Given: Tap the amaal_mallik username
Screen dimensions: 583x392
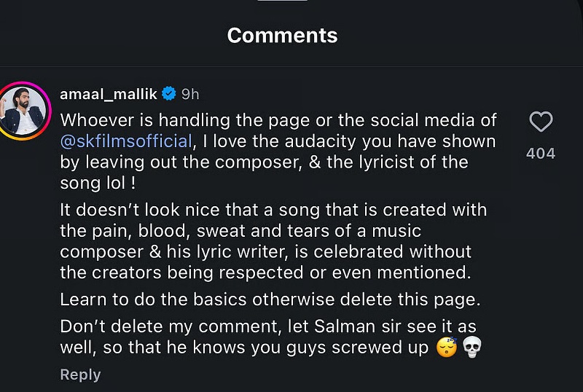Looking at the screenshot, I should (109, 94).
